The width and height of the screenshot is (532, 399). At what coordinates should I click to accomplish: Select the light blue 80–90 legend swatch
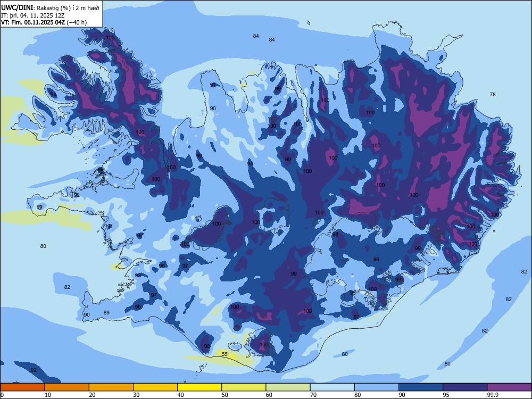pos(377,387)
